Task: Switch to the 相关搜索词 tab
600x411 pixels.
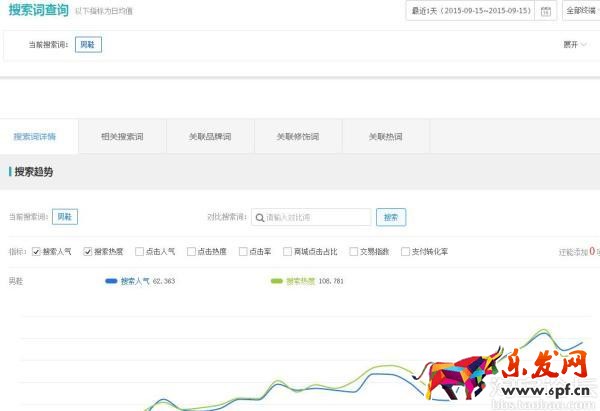Action: [120, 136]
